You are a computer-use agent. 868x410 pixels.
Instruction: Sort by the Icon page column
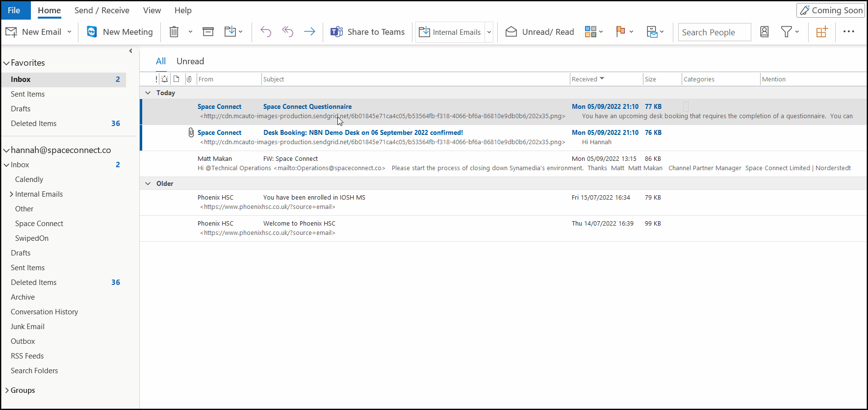coord(177,79)
